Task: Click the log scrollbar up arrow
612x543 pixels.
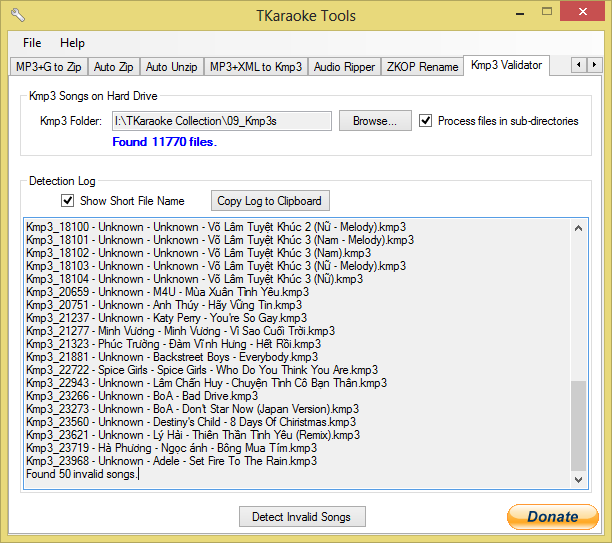Action: [x=579, y=227]
